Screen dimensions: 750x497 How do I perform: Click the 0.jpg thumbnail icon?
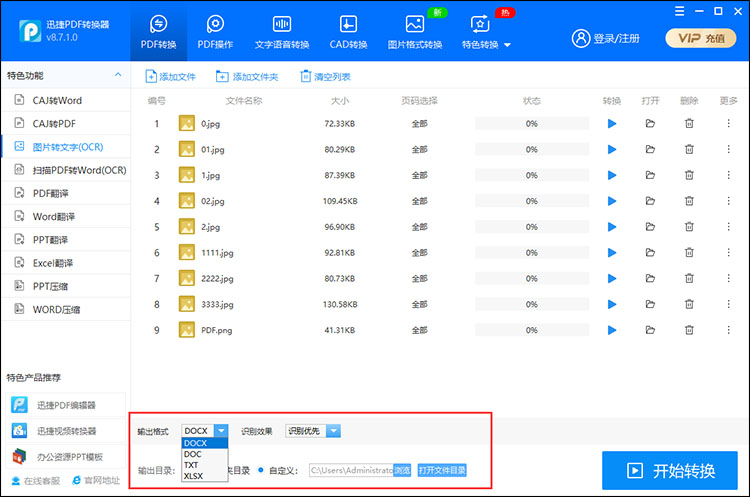coord(187,123)
